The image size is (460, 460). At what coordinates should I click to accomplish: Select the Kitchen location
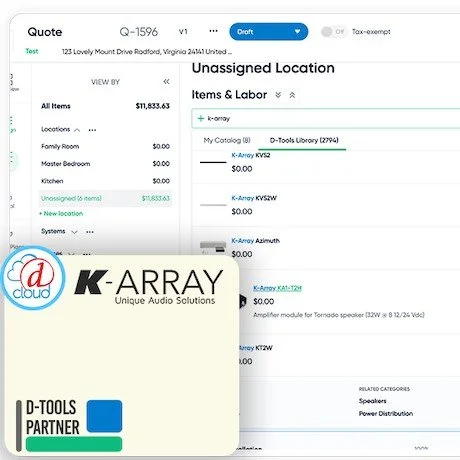[x=105, y=181]
